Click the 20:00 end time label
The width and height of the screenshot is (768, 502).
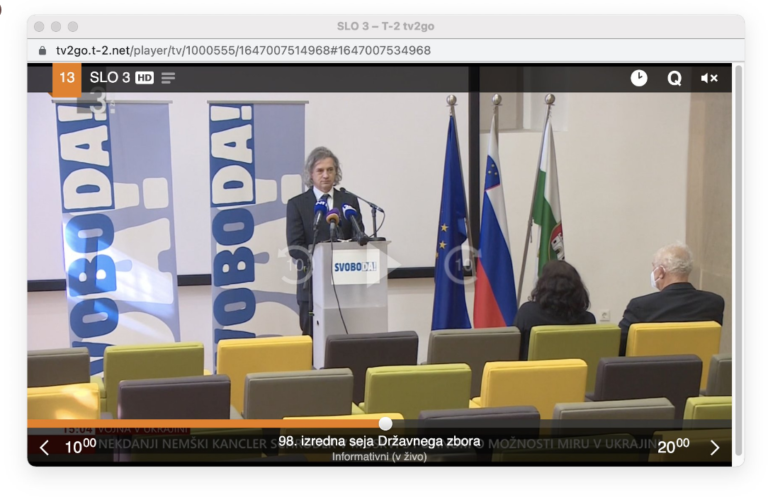(673, 447)
